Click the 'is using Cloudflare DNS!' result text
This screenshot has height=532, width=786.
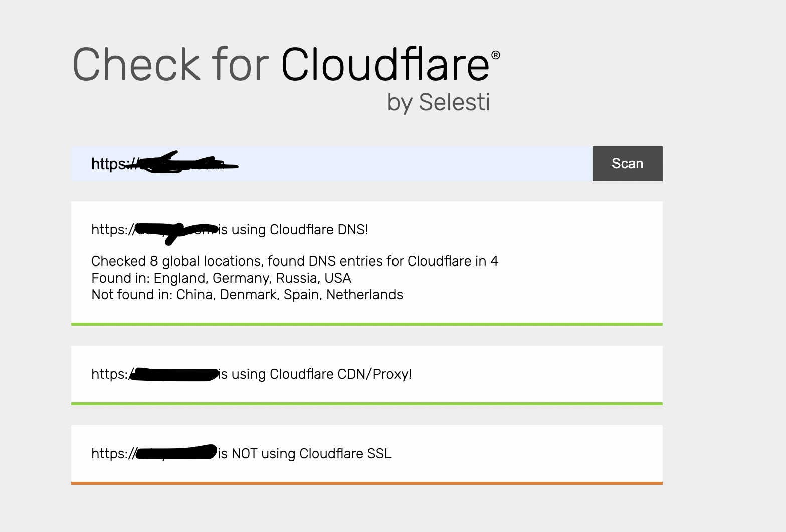tap(293, 230)
